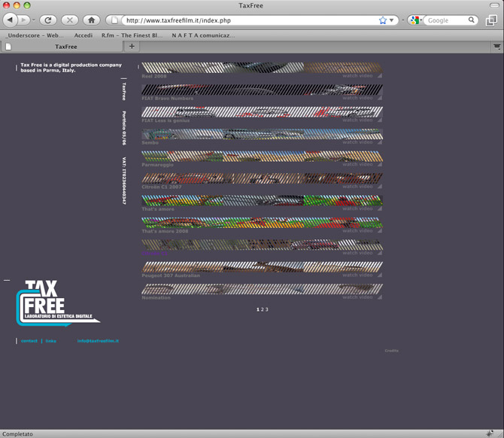
Task: Click the Reel 2008 video thumbnail strip
Action: pos(262,68)
